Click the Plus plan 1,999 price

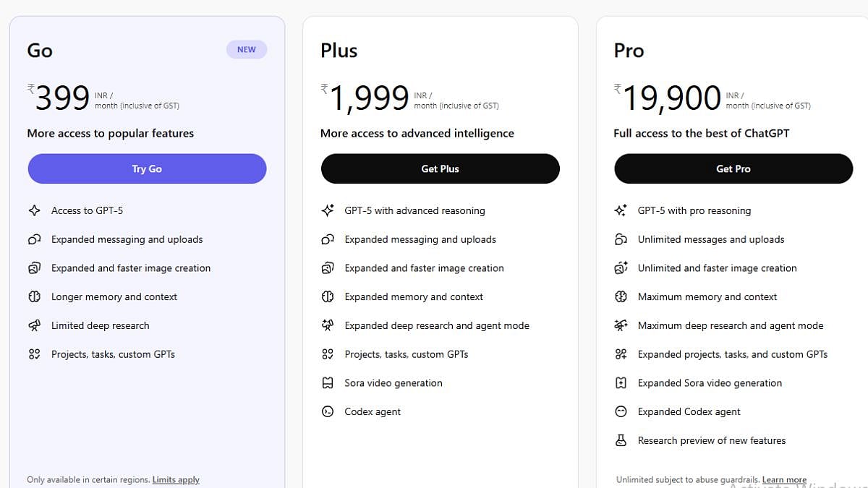[x=369, y=98]
